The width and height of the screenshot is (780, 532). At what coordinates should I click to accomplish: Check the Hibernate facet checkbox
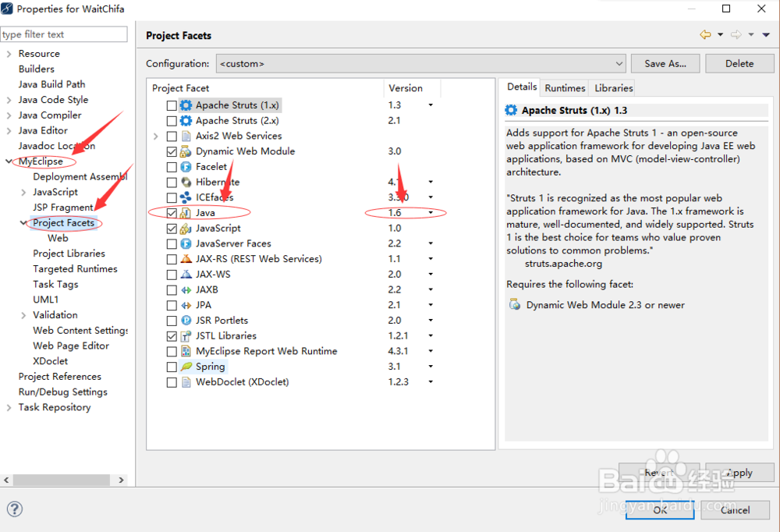coord(172,183)
